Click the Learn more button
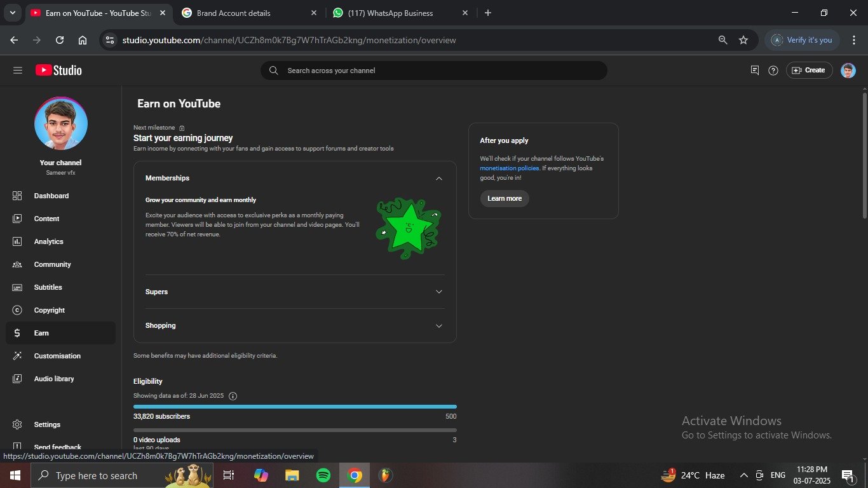Viewport: 868px width, 488px height. coord(505,198)
